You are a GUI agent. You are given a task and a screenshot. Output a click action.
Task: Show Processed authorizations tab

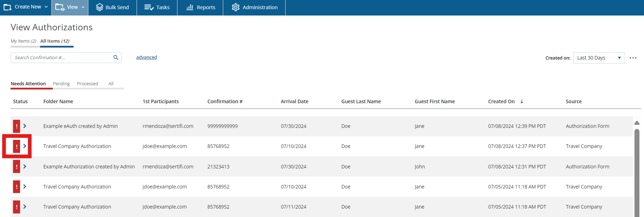[x=88, y=84]
